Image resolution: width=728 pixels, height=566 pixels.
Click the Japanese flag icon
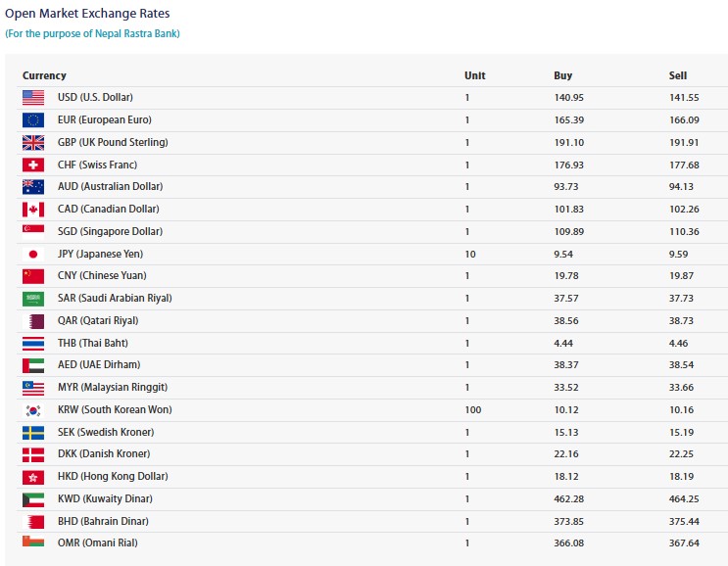33,255
